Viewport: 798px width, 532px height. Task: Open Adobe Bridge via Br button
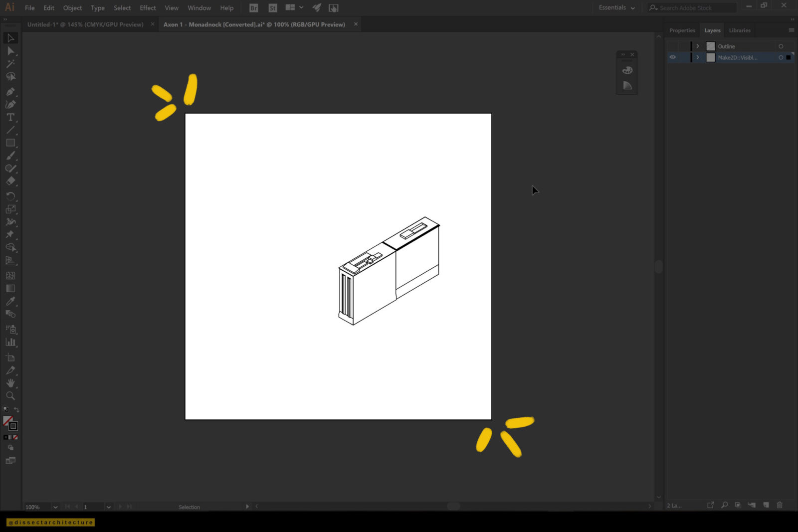[x=254, y=8]
